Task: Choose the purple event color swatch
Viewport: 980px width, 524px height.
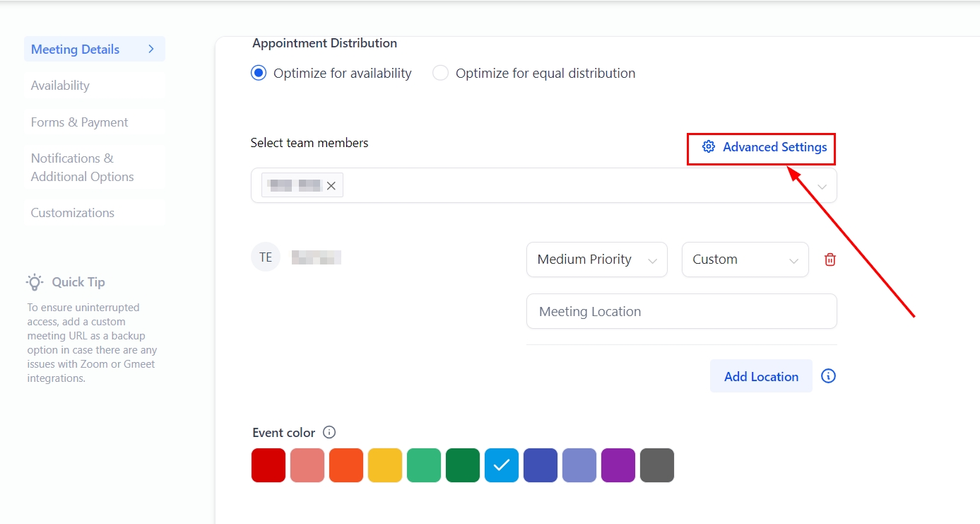Action: tap(618, 465)
